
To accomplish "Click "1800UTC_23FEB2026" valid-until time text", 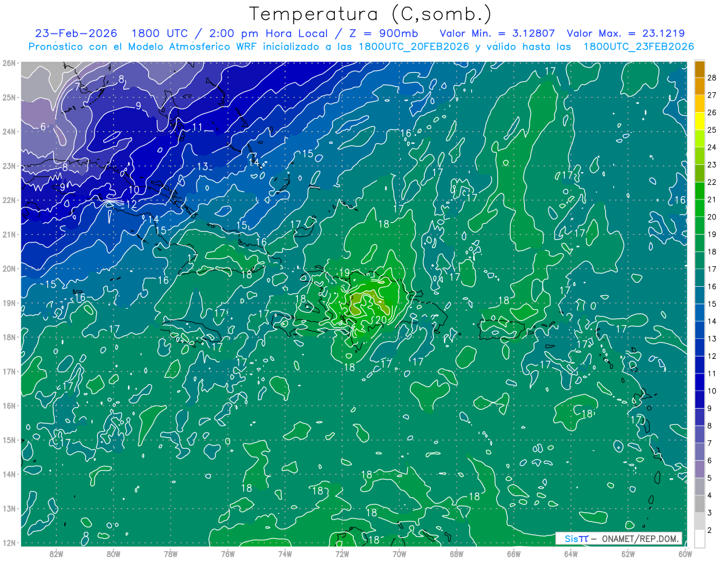I will pyautogui.click(x=638, y=47).
